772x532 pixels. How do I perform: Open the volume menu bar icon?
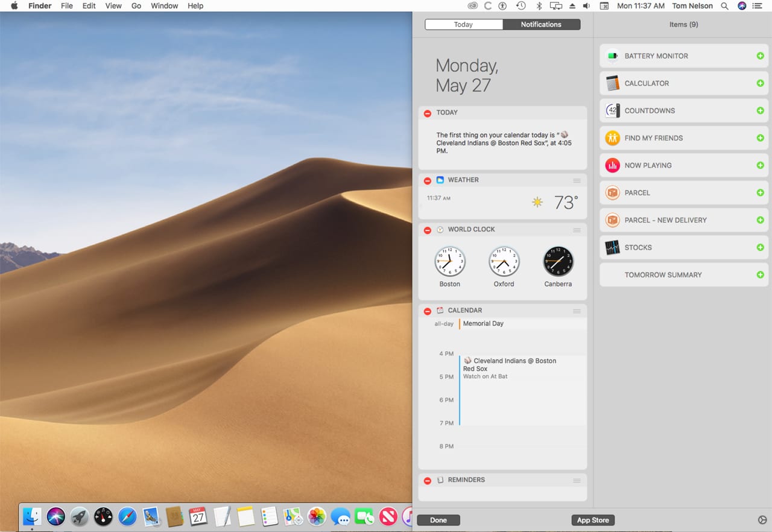587,5
